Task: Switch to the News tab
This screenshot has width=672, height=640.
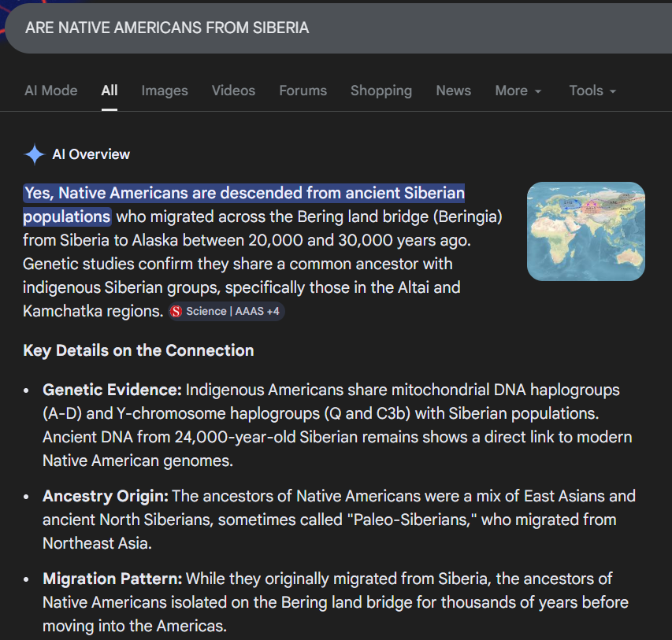Action: coord(454,91)
